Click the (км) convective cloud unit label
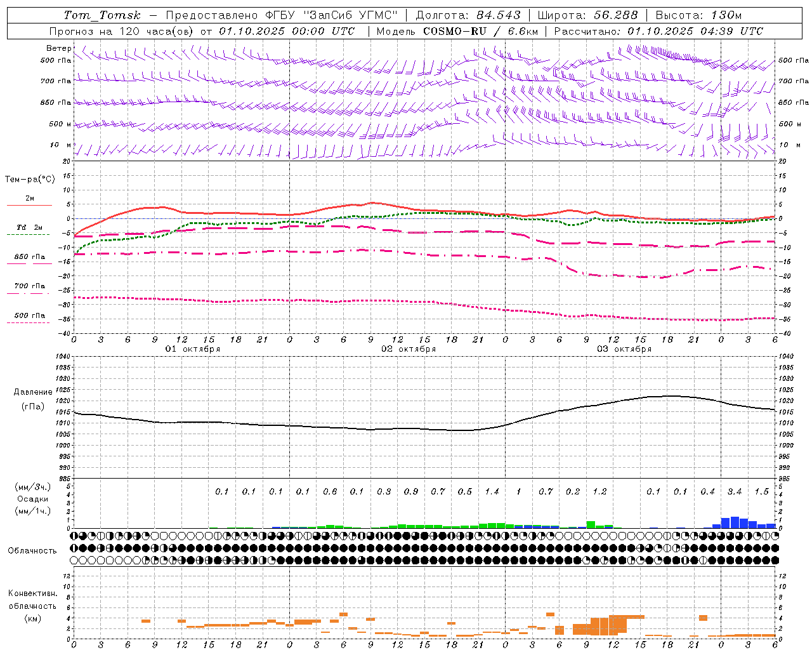 point(32,618)
